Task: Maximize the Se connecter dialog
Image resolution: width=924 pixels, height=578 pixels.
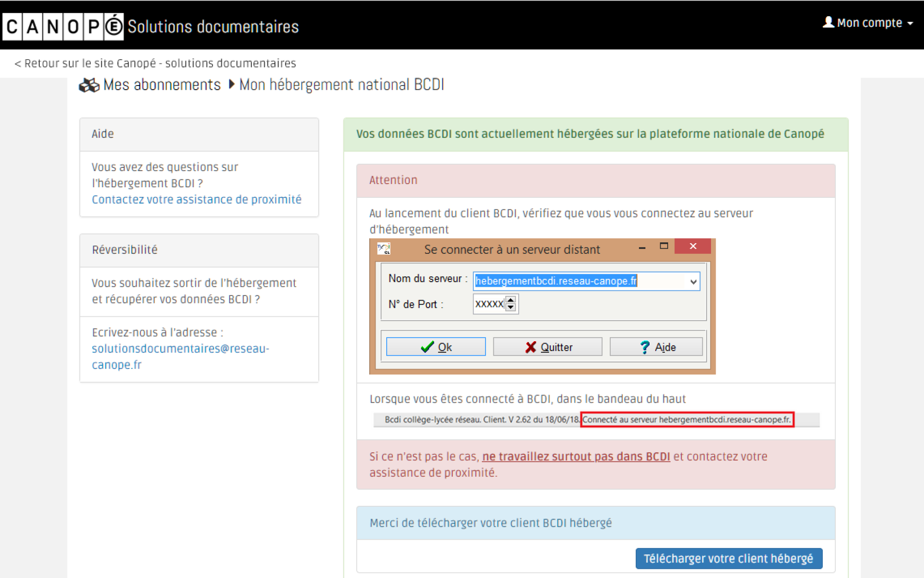Action: (664, 246)
